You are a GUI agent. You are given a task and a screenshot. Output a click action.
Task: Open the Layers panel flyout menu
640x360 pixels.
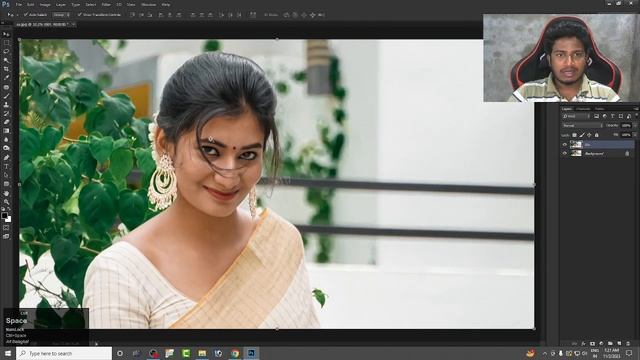tap(636, 109)
